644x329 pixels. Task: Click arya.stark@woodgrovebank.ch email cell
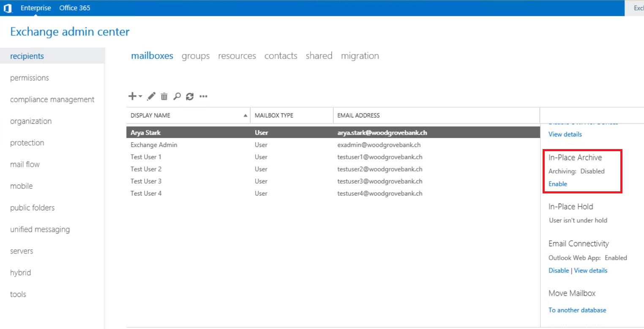382,133
